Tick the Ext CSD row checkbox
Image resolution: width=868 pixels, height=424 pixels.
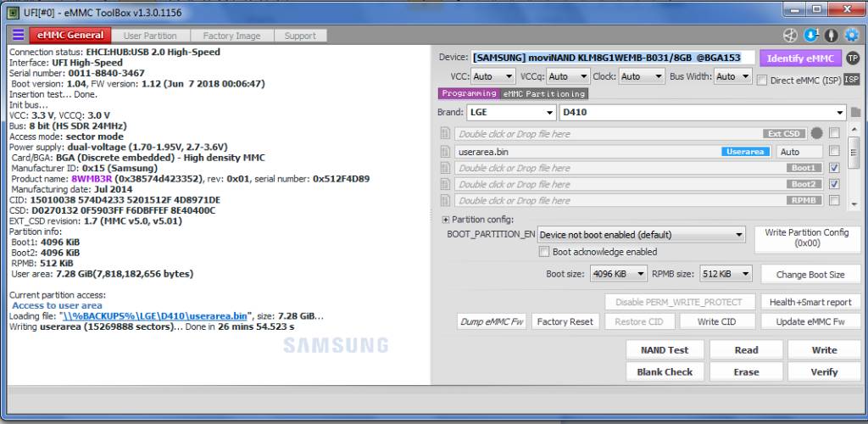[x=834, y=133]
